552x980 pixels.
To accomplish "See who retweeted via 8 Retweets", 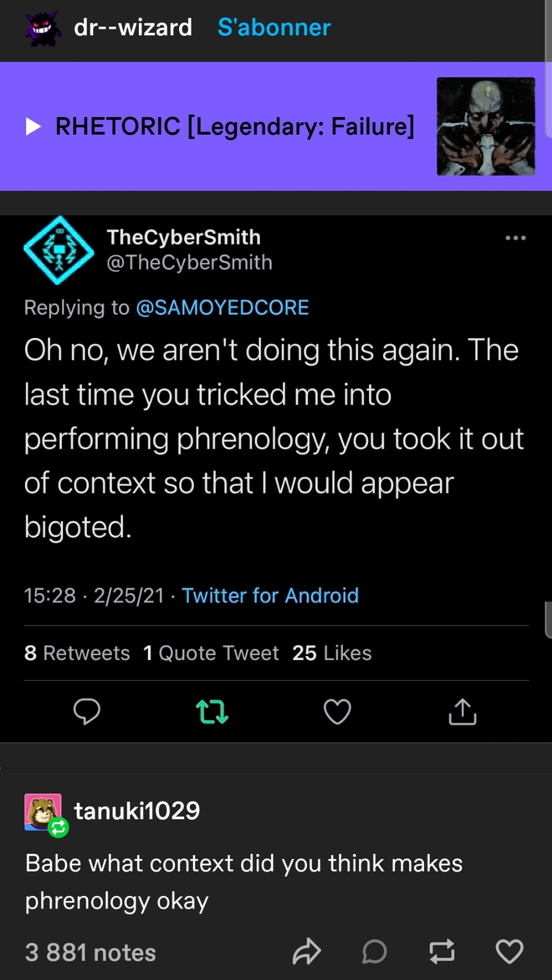I will 77,653.
